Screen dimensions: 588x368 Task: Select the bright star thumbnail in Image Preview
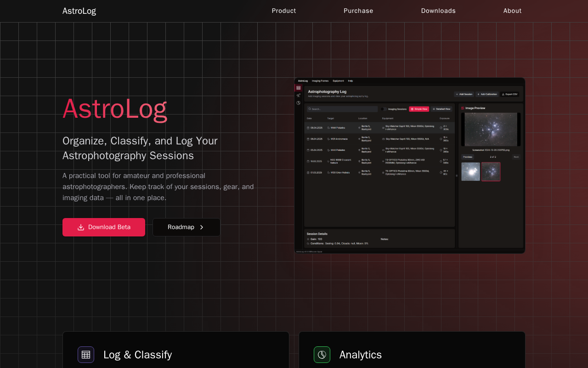[470, 172]
